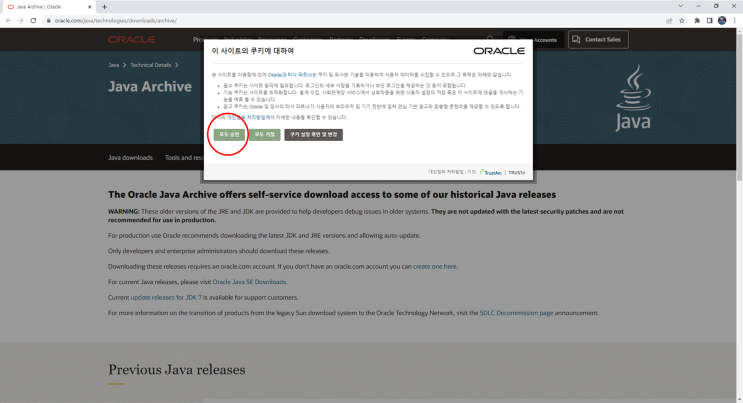Viewport: 743px width, 403px height.
Task: Go back with the browser back arrow
Action: 9,20
